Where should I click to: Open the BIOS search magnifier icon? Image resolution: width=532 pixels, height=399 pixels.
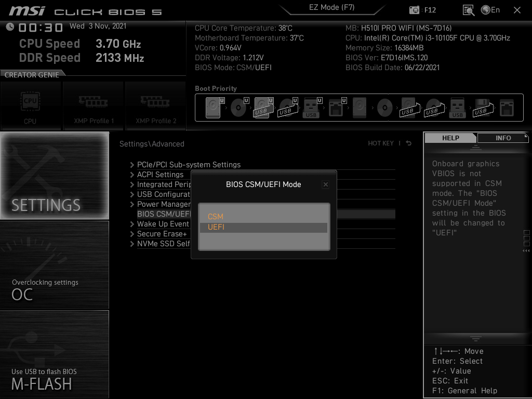pyautogui.click(x=469, y=10)
